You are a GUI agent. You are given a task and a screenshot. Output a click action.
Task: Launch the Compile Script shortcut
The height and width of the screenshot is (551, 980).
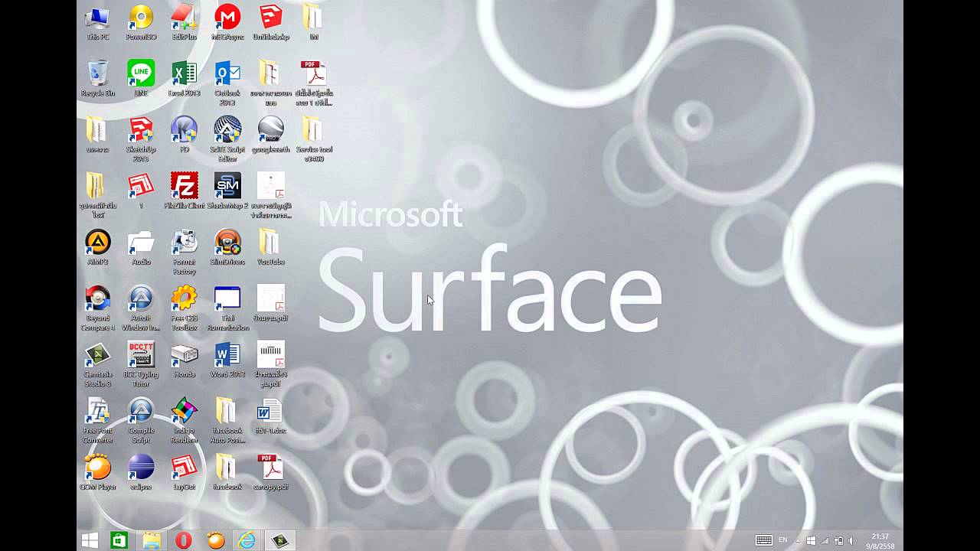(141, 421)
